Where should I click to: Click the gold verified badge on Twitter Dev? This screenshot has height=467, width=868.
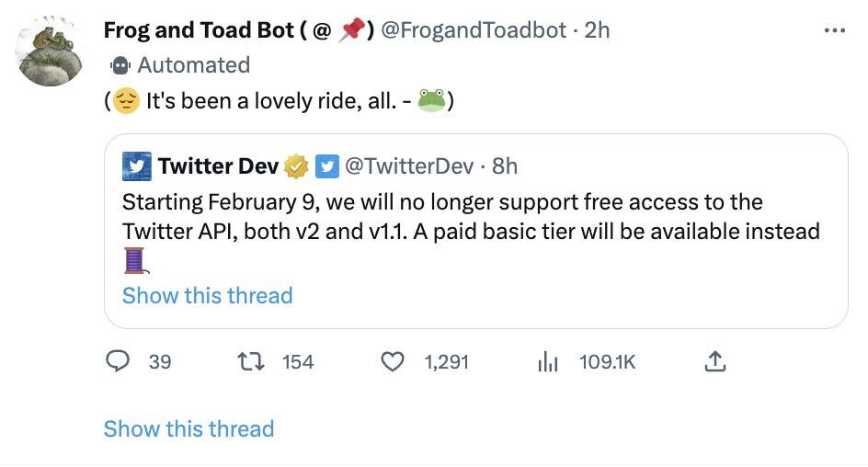click(x=296, y=166)
